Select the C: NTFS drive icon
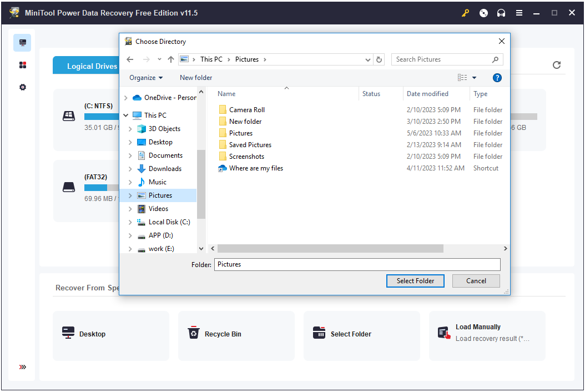This screenshot has width=585, height=392. [69, 116]
